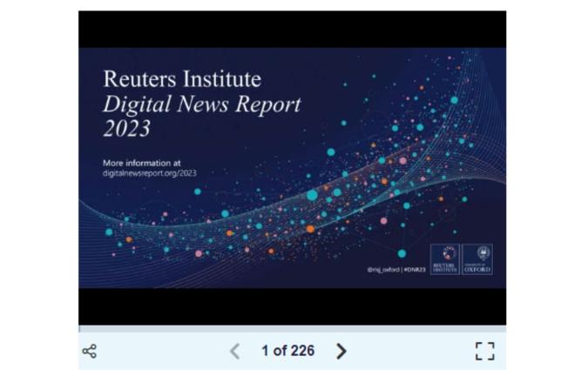Screen dimensions: 588x370
Task: Click the black letterbox bar above the slide
Action: coord(292,29)
